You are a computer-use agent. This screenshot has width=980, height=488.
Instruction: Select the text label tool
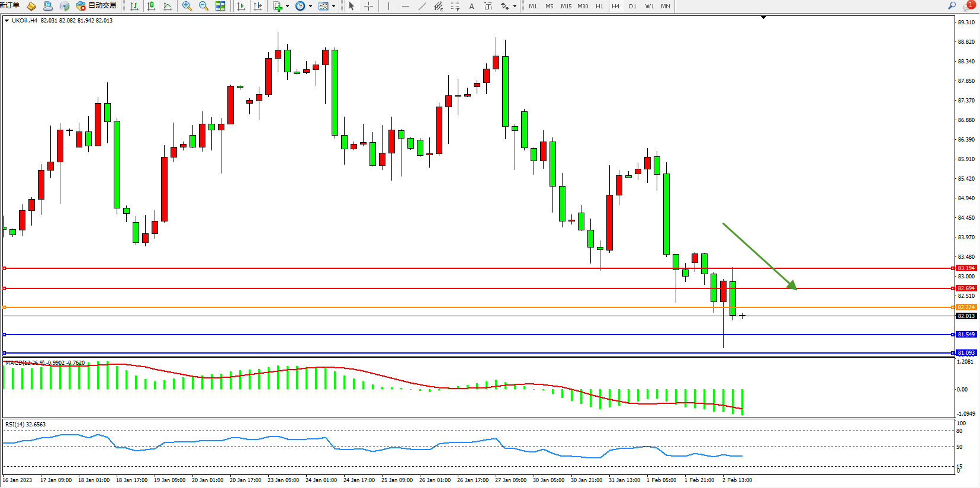click(x=471, y=6)
